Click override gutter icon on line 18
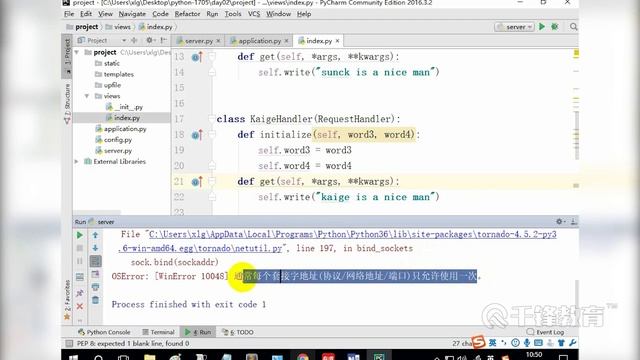 click(x=197, y=135)
